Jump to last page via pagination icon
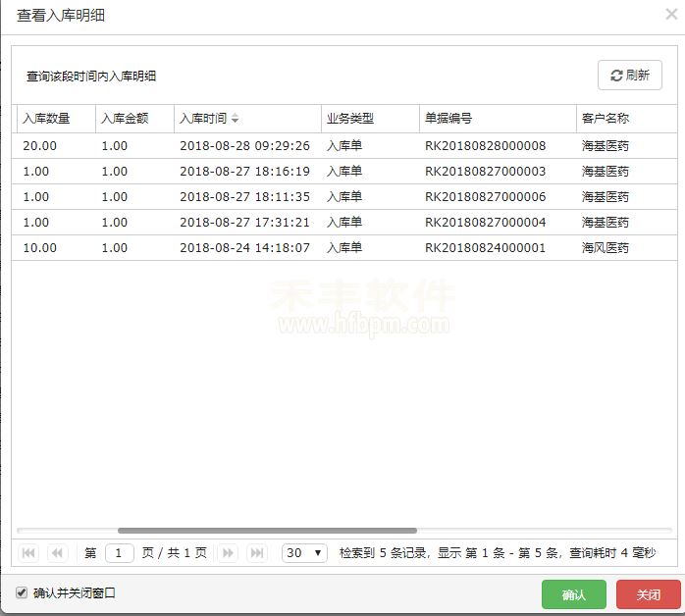Screen dimensions: 685x616 [257, 553]
